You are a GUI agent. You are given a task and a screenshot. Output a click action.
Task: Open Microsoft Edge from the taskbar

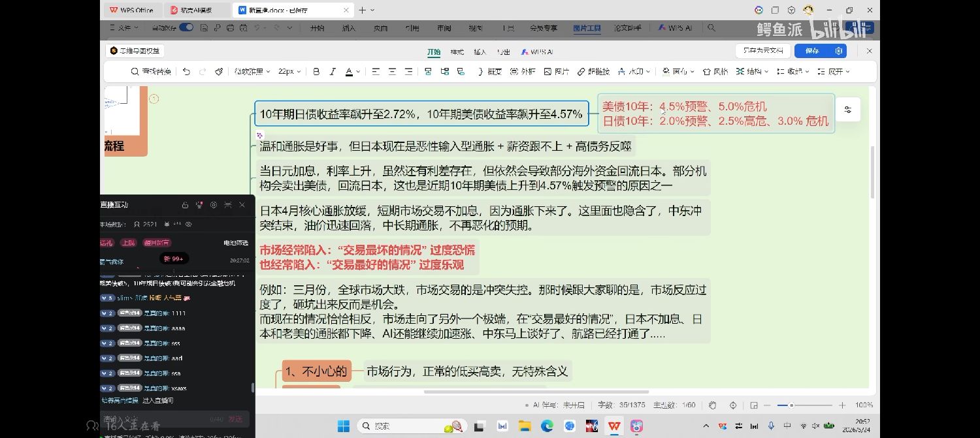(547, 426)
